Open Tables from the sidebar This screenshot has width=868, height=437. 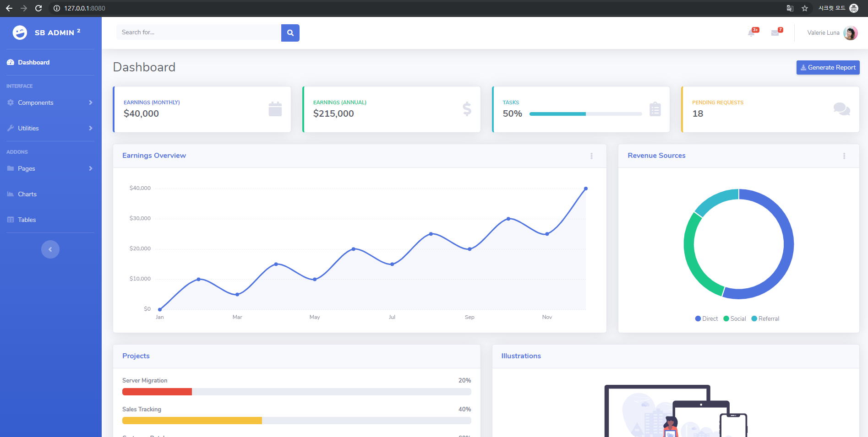point(50,220)
